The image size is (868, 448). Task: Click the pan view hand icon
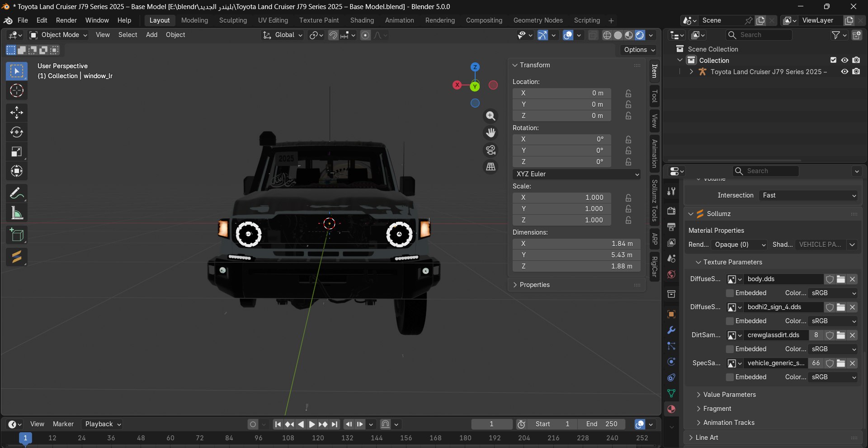tap(491, 133)
